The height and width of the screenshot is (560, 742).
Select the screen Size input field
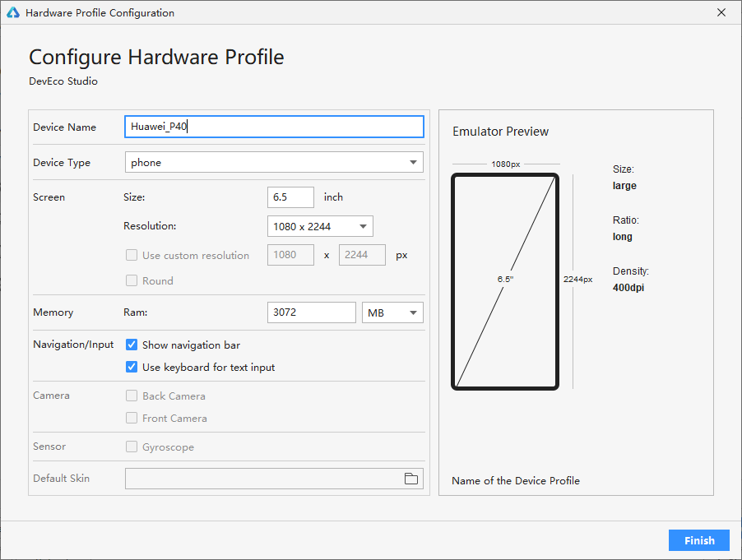point(290,197)
